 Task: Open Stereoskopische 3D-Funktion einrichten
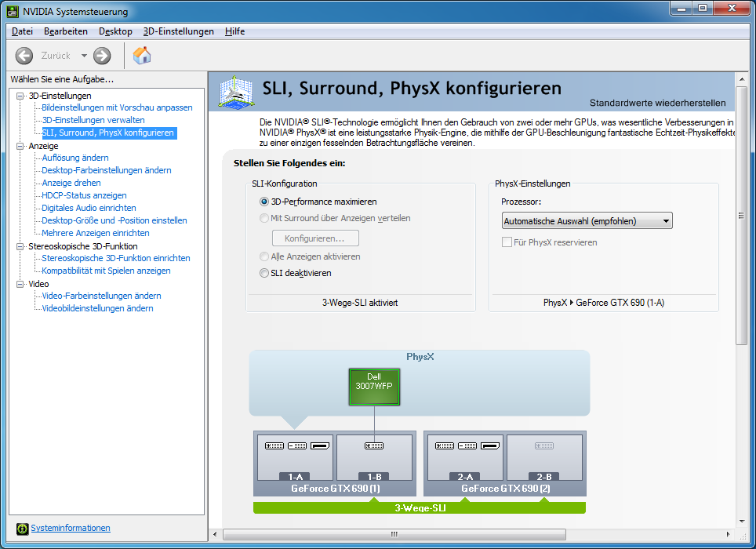pyautogui.click(x=116, y=258)
